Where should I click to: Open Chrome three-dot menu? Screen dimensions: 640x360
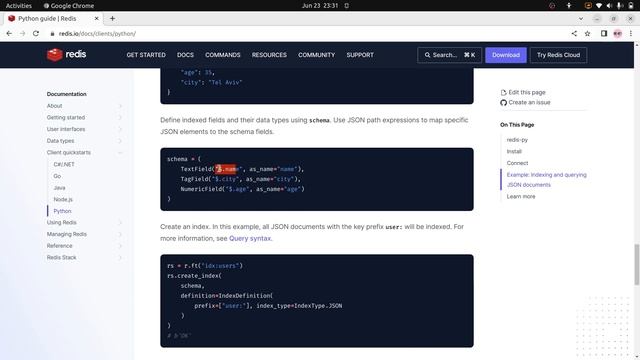click(x=631, y=33)
